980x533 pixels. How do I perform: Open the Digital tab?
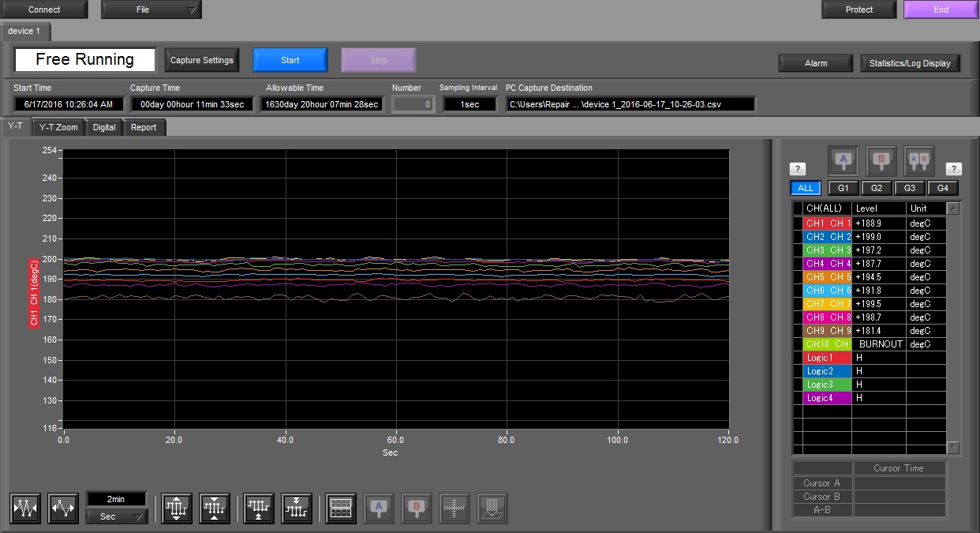[x=103, y=126]
